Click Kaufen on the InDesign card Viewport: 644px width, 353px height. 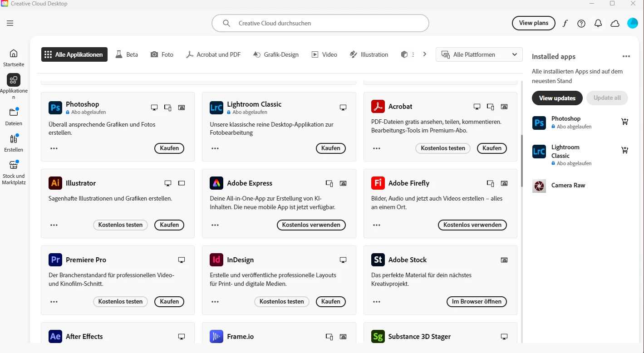point(331,302)
